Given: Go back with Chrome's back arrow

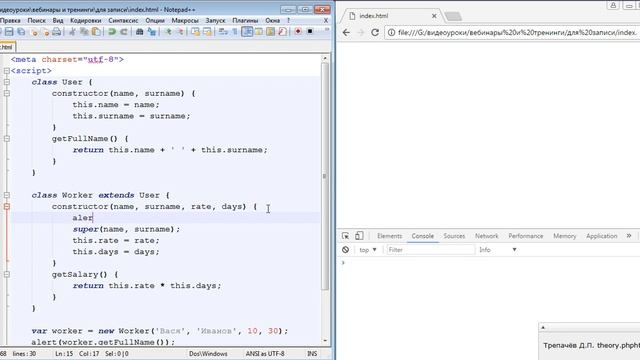Looking at the screenshot, I should click(x=346, y=33).
